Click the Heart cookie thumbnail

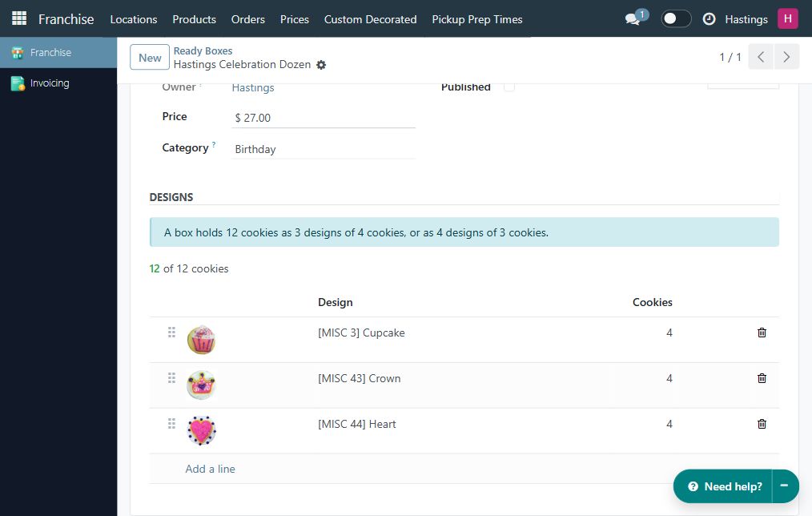(x=201, y=431)
